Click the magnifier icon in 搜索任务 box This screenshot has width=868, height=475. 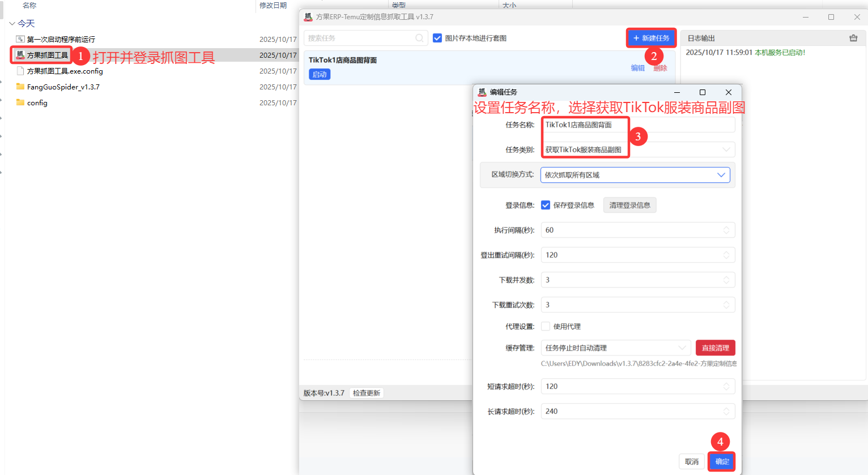click(419, 38)
